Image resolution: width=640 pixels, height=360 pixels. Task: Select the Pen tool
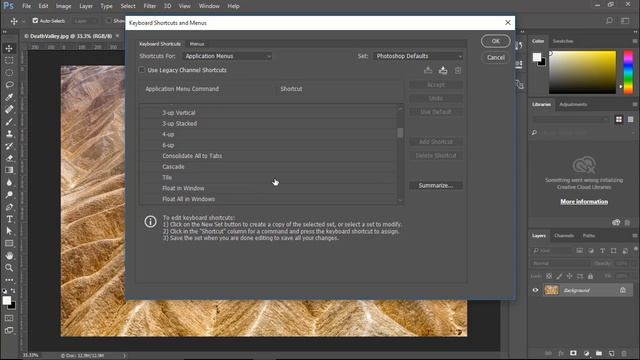tap(9, 207)
